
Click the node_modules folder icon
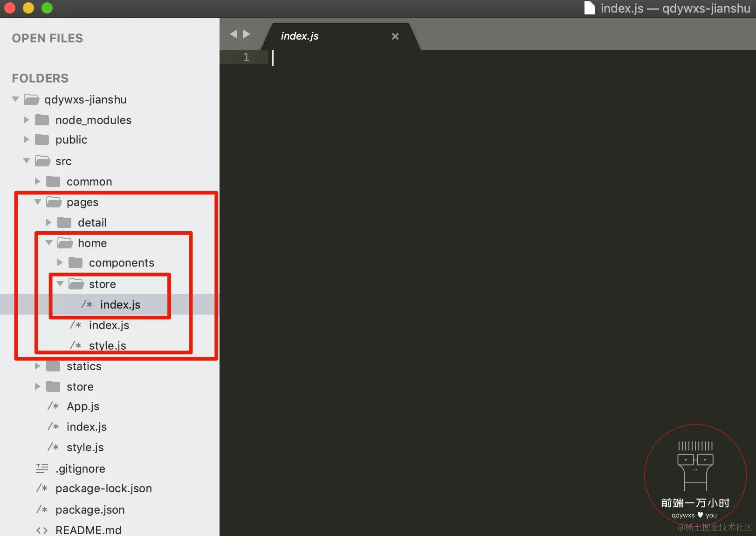[42, 120]
